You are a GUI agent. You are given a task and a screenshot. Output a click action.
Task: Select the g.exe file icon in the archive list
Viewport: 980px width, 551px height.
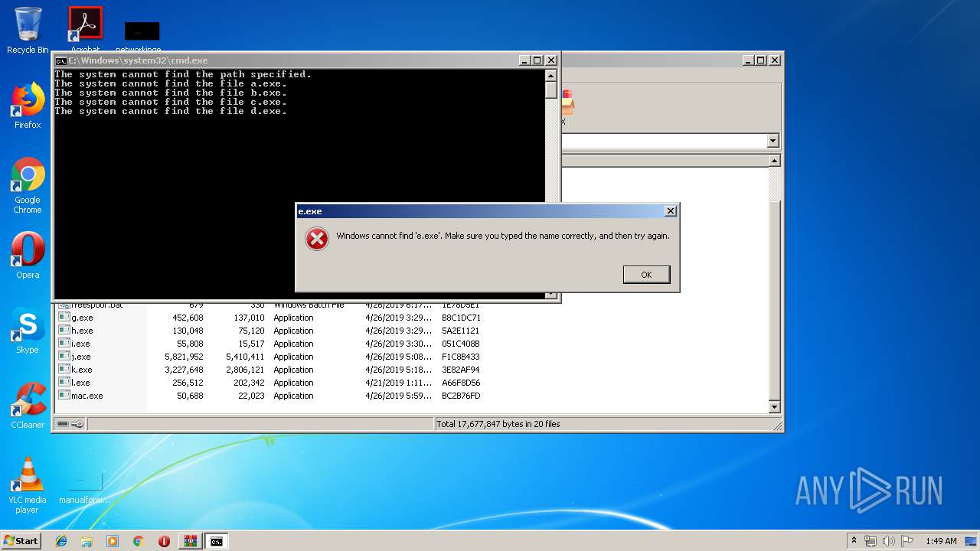pos(64,318)
